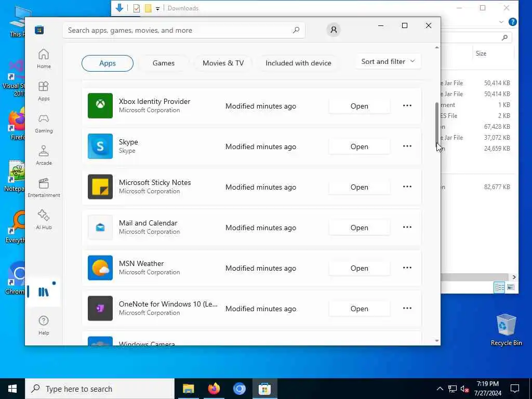
Task: Open the Library icon in the sidebar
Action: [x=44, y=291]
